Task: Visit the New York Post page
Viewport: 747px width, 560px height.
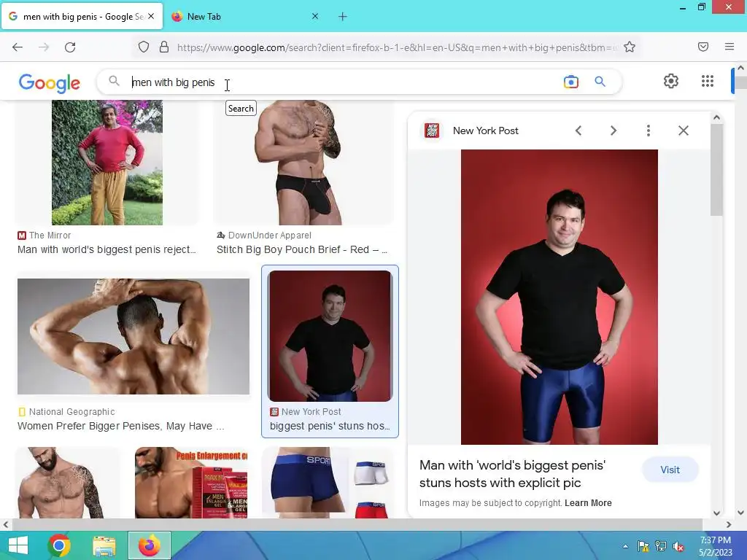Action: pyautogui.click(x=670, y=470)
